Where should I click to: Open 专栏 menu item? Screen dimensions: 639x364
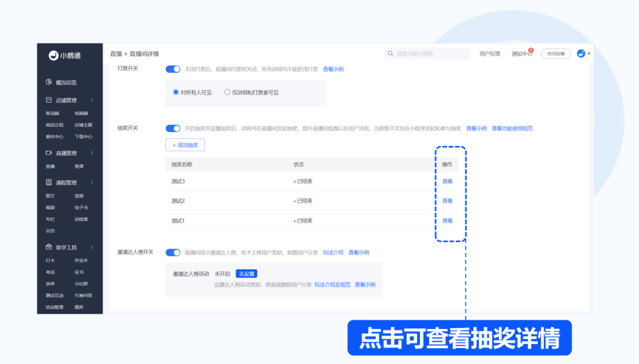point(50,219)
